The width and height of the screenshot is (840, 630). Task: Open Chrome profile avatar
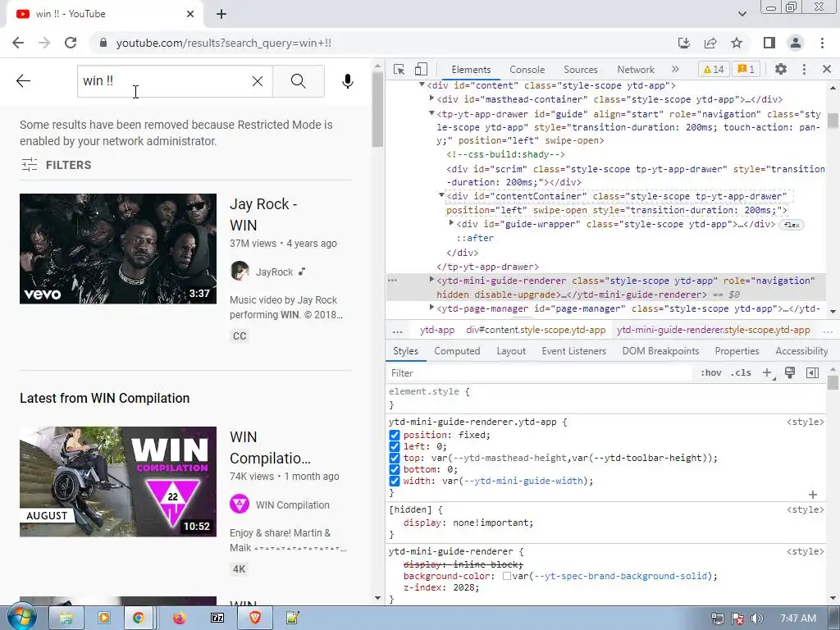(796, 43)
